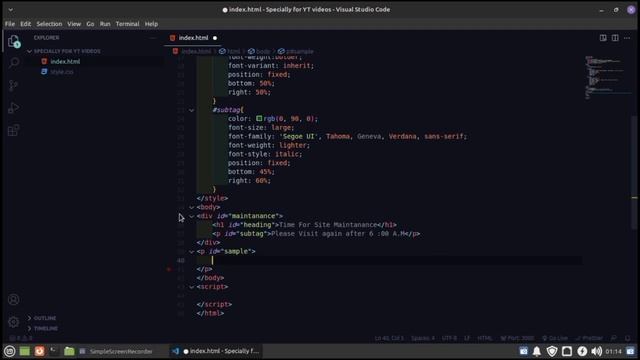Open the system start menu icon
The image size is (640, 360).
(10, 351)
